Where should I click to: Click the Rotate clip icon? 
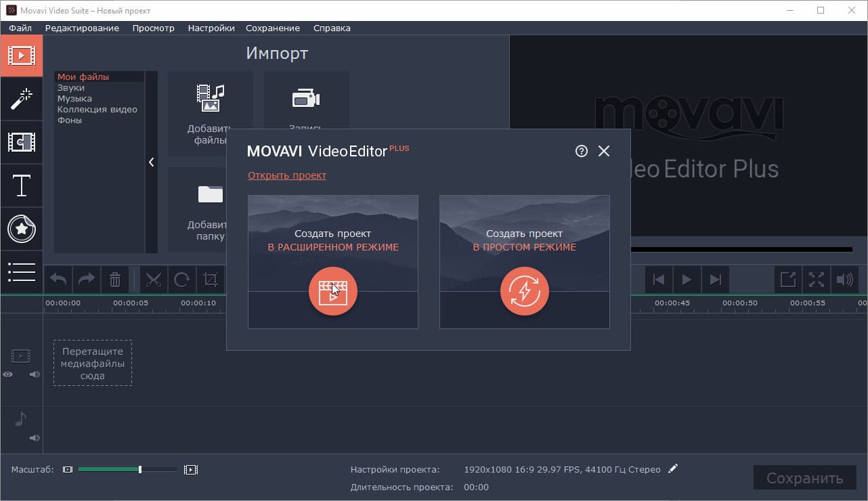point(181,280)
